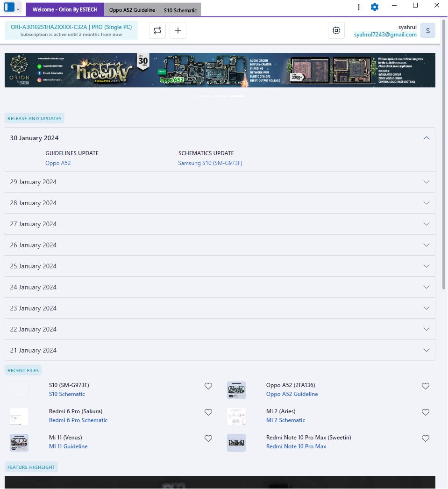
Task: Select the third banner carousel indicator
Action: (x=237, y=96)
